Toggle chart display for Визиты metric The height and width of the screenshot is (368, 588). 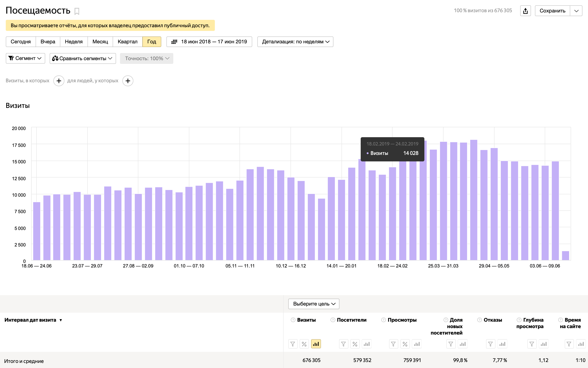[x=316, y=344]
